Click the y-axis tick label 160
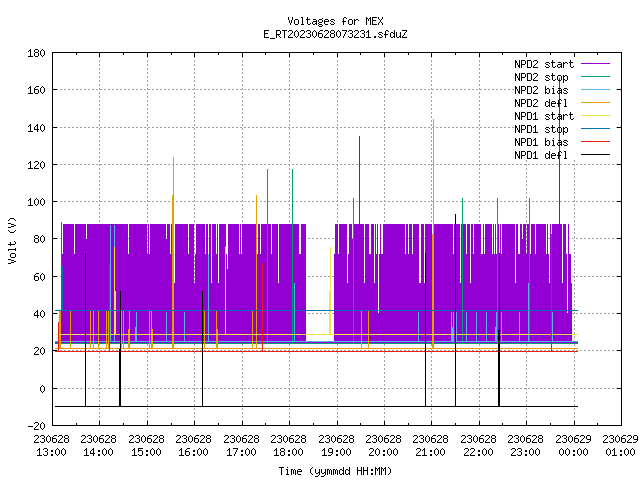The width and height of the screenshot is (640, 480). pos(36,90)
